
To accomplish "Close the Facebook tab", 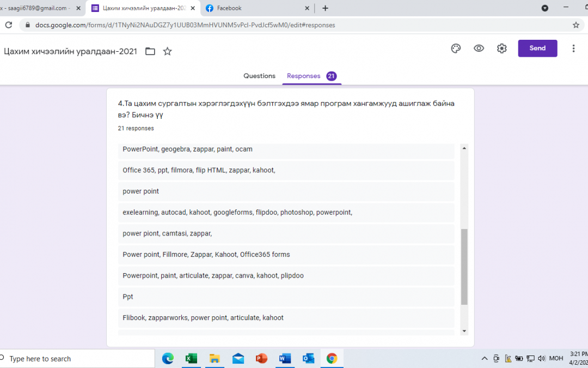I will pyautogui.click(x=307, y=8).
